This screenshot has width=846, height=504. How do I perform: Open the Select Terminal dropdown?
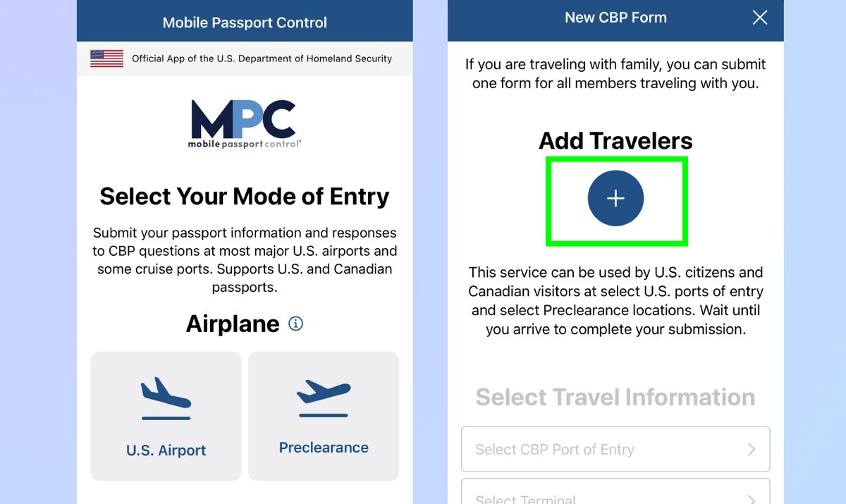point(615,497)
